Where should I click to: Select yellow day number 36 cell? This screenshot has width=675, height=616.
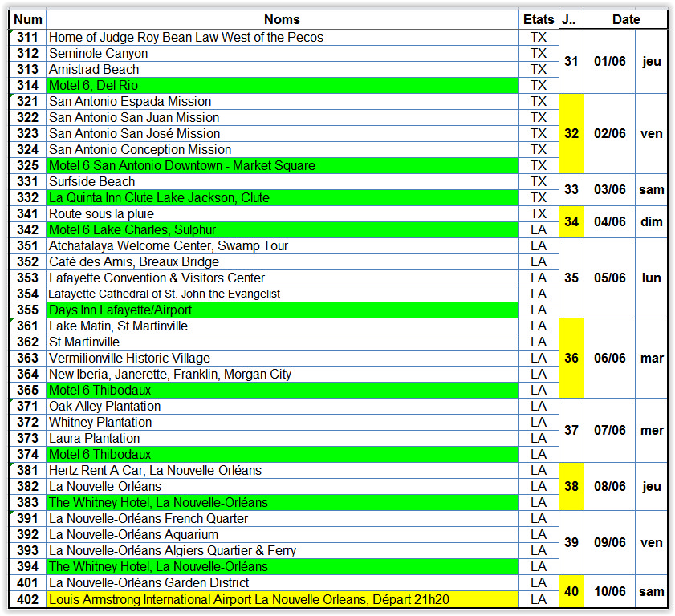click(571, 358)
